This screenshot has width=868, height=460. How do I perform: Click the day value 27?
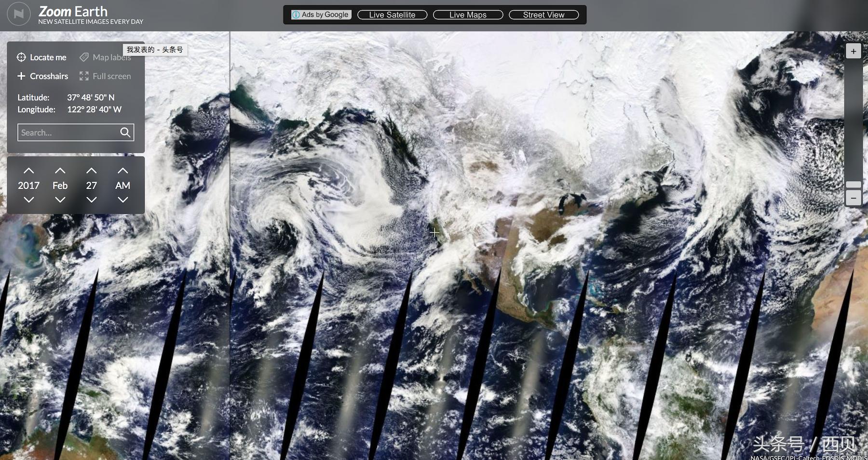pos(92,185)
